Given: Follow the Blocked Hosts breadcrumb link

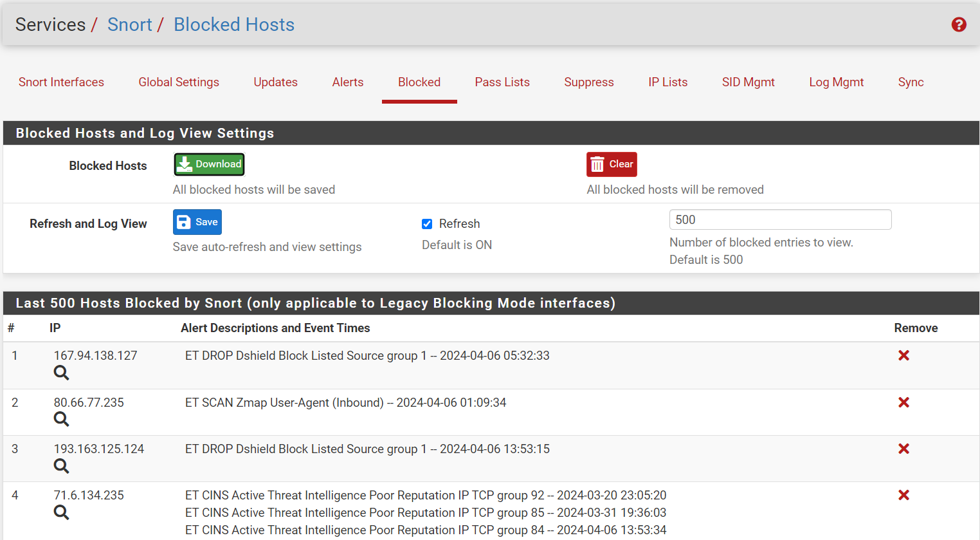Looking at the screenshot, I should click(234, 24).
